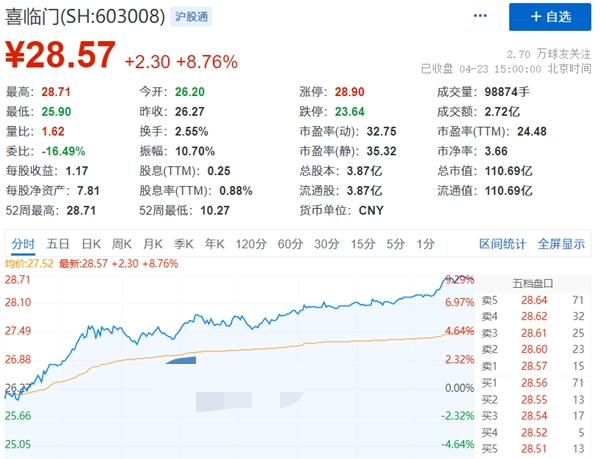
Task: Switch to 5分 interval chart
Action: [x=396, y=243]
